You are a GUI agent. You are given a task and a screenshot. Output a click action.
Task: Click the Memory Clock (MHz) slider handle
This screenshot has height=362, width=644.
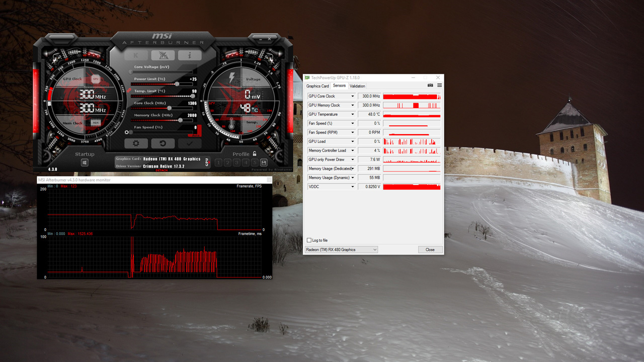(x=181, y=120)
